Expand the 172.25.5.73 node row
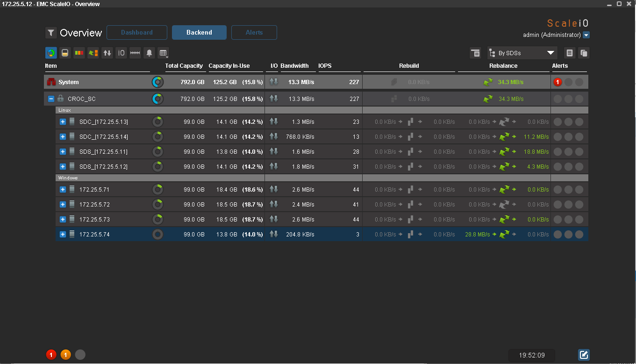The height and width of the screenshot is (364, 636). (63, 219)
